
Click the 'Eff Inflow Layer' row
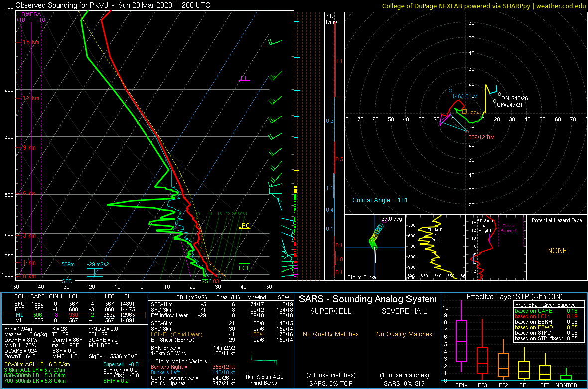click(221, 314)
